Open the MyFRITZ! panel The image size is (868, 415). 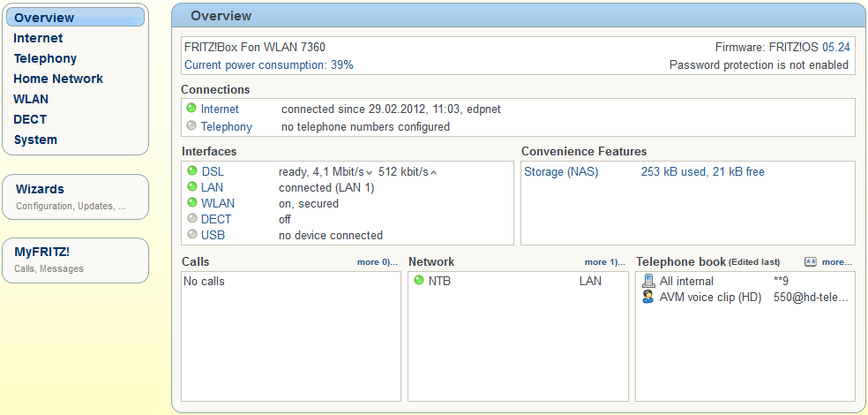[75, 260]
